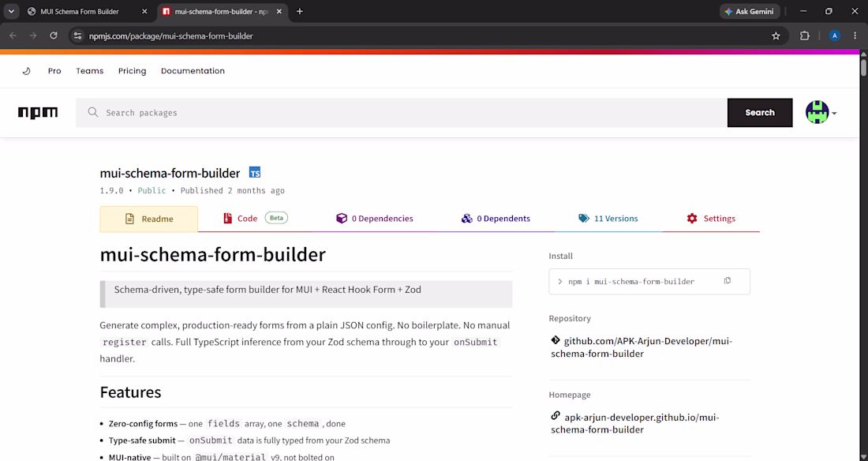Open the GitHub repository link
Screen dimensions: 868x461
point(642,347)
